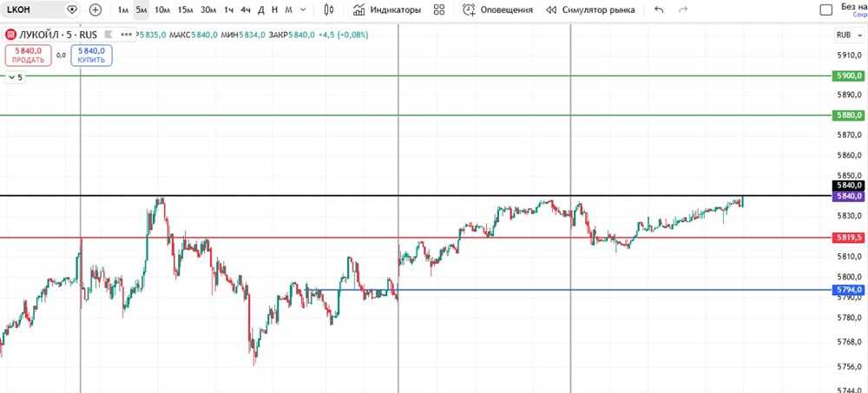Open the Индикаторы indicators menu

[387, 10]
